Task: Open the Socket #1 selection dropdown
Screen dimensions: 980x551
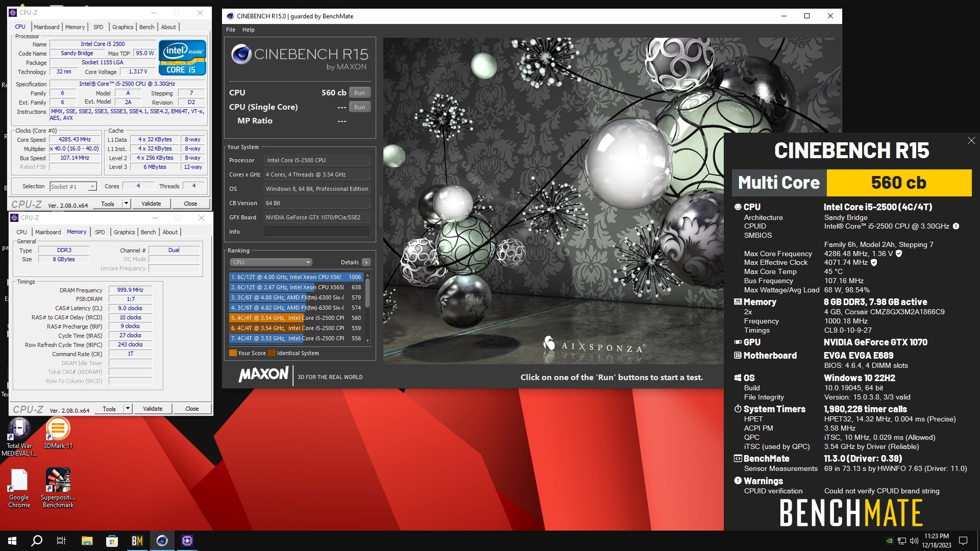Action: (x=73, y=187)
